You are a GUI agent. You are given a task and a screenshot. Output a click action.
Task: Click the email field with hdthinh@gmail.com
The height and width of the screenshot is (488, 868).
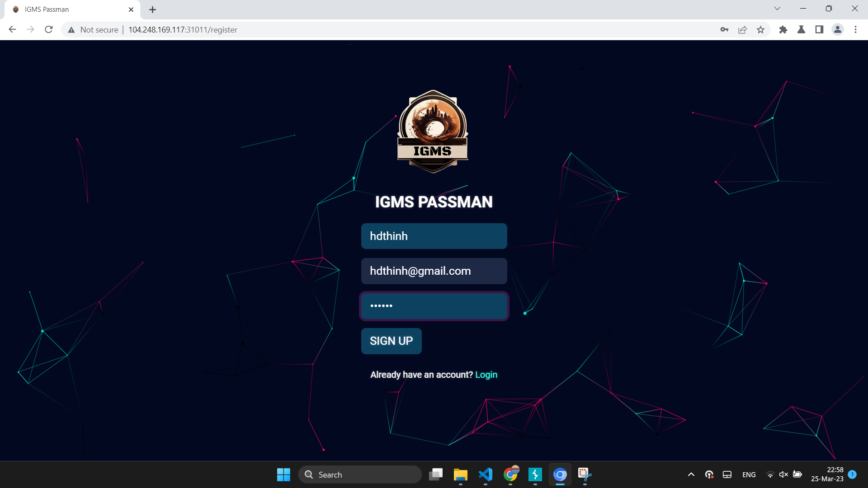click(434, 271)
